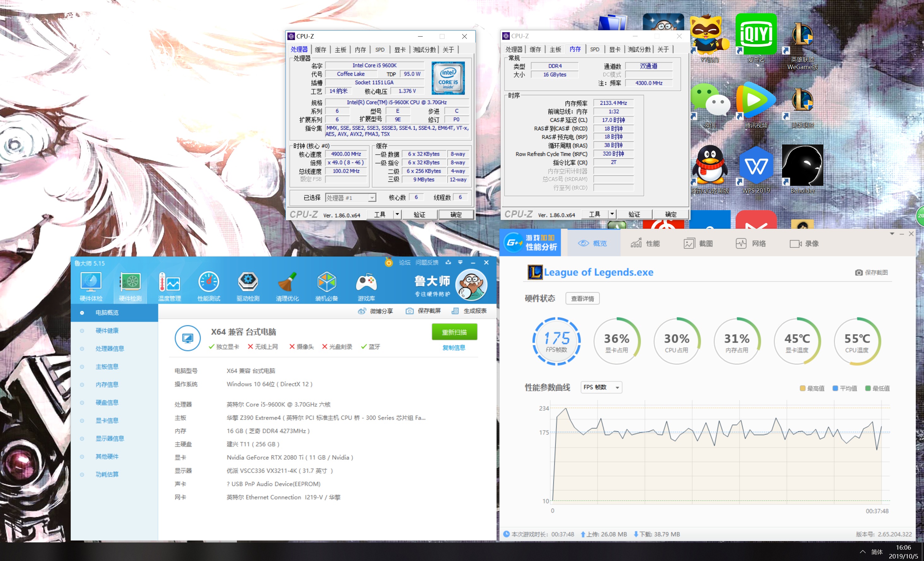The image size is (924, 561).
Task: Expand 工具 arrow in processor CPU-Z
Action: pos(397,215)
